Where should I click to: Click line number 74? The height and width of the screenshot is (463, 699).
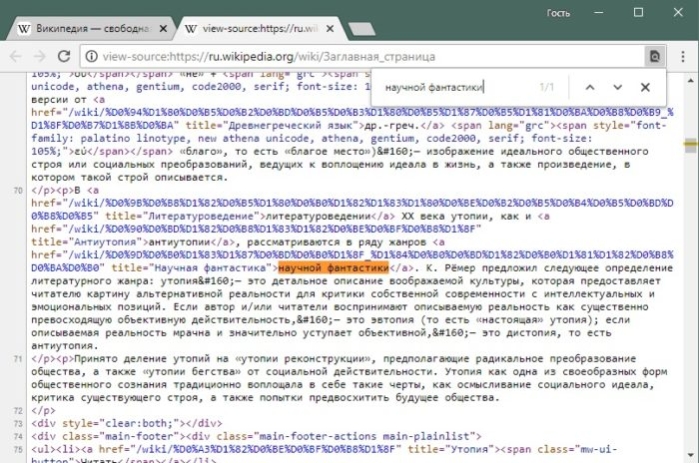pos(18,436)
